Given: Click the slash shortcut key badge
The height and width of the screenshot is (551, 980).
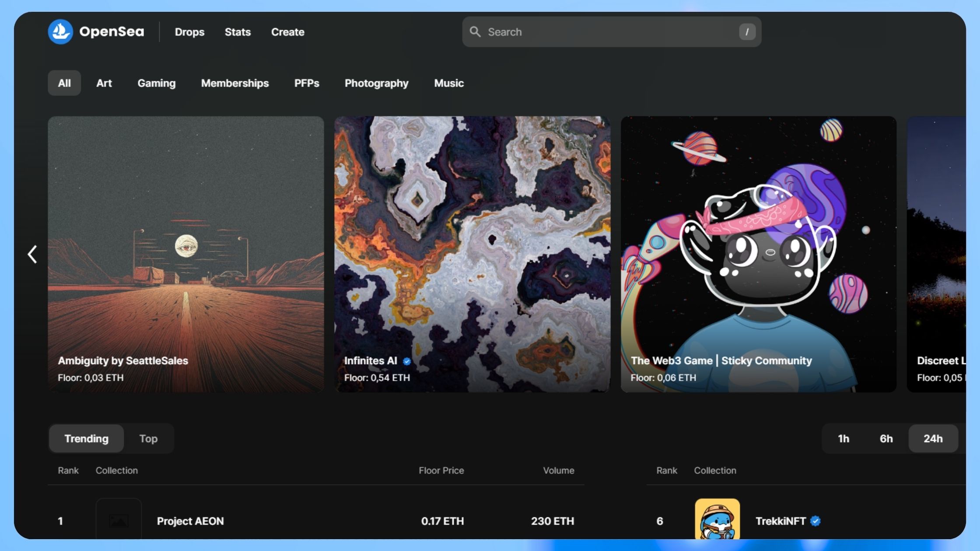Looking at the screenshot, I should [747, 31].
